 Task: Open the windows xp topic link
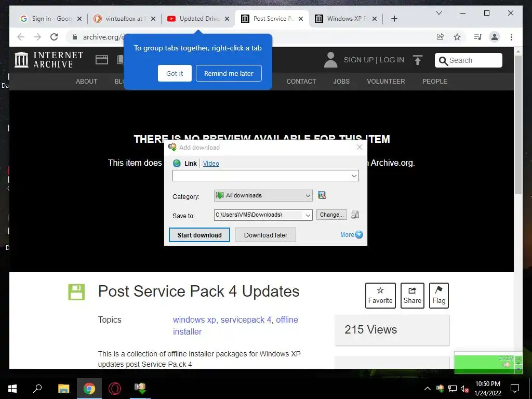tap(194, 320)
